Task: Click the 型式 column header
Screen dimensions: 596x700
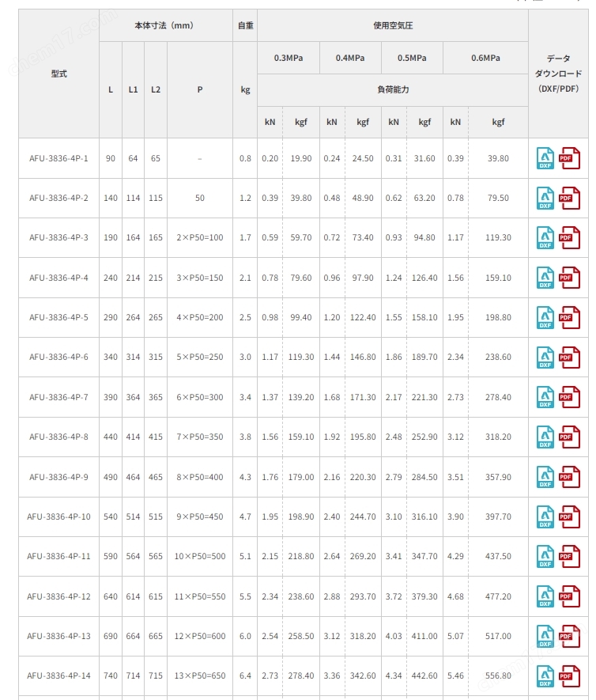Action: [x=58, y=74]
